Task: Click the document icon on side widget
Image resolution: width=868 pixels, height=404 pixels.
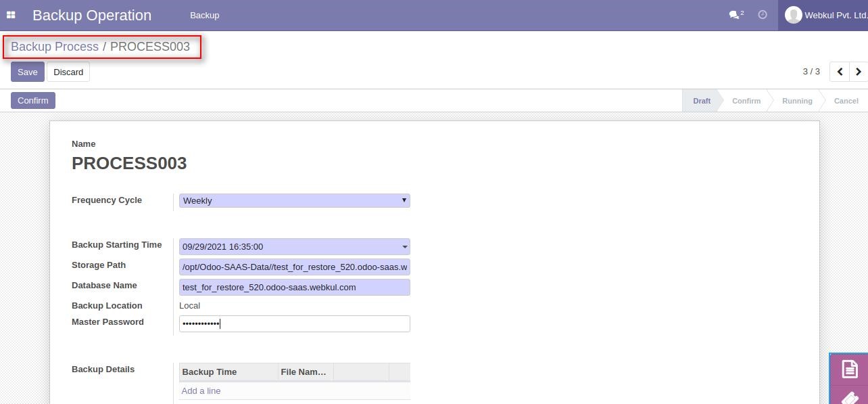Action: pos(849,369)
